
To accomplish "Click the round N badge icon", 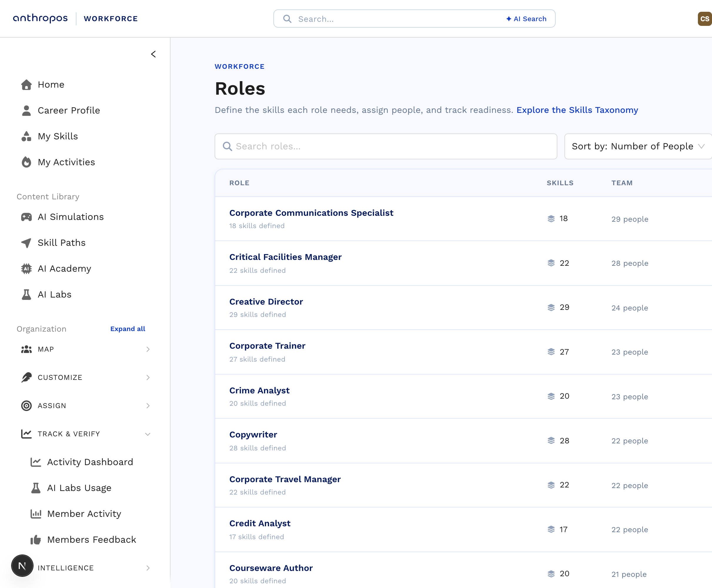I will [22, 565].
